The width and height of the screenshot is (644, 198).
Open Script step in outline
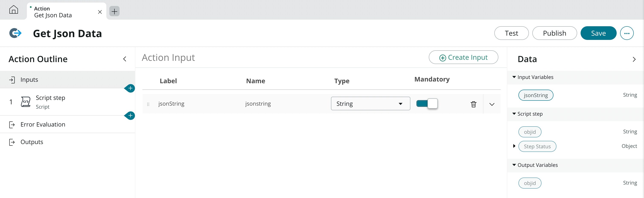(67, 102)
